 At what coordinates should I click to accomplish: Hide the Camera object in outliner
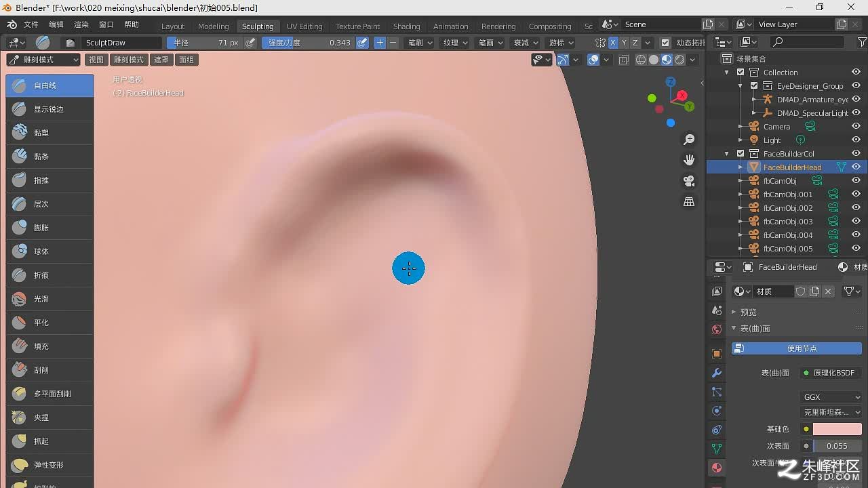[856, 126]
